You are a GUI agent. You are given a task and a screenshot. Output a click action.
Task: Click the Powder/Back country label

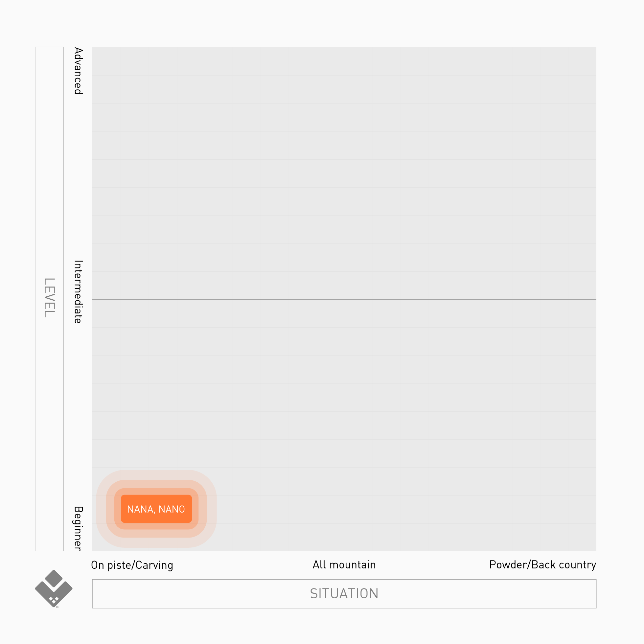click(542, 565)
